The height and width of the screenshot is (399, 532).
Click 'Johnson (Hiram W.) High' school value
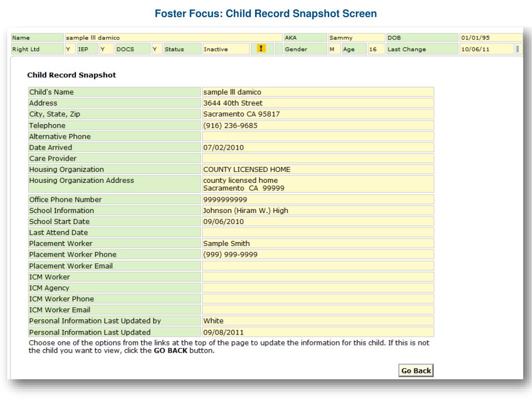[x=246, y=210]
